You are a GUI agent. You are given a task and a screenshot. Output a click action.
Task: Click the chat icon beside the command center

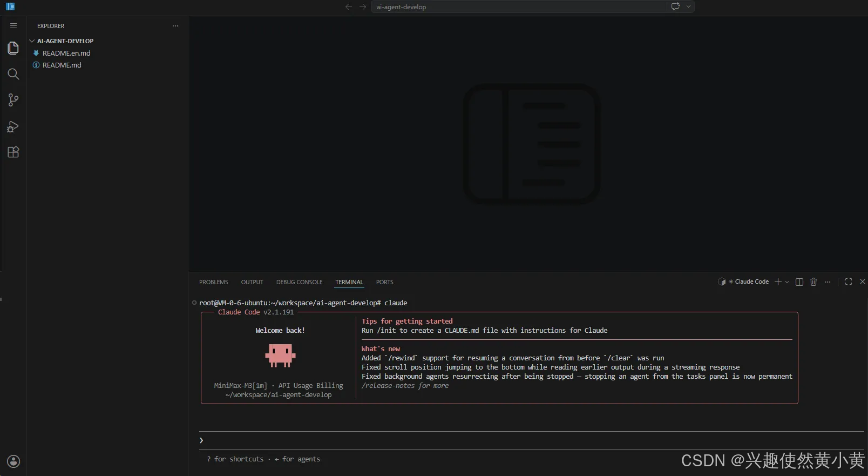675,6
